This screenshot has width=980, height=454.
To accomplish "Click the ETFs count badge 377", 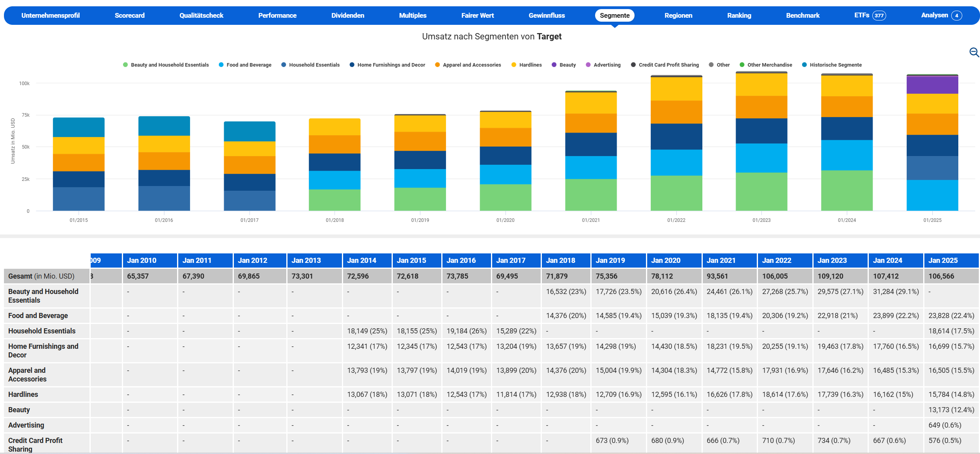I will point(879,16).
